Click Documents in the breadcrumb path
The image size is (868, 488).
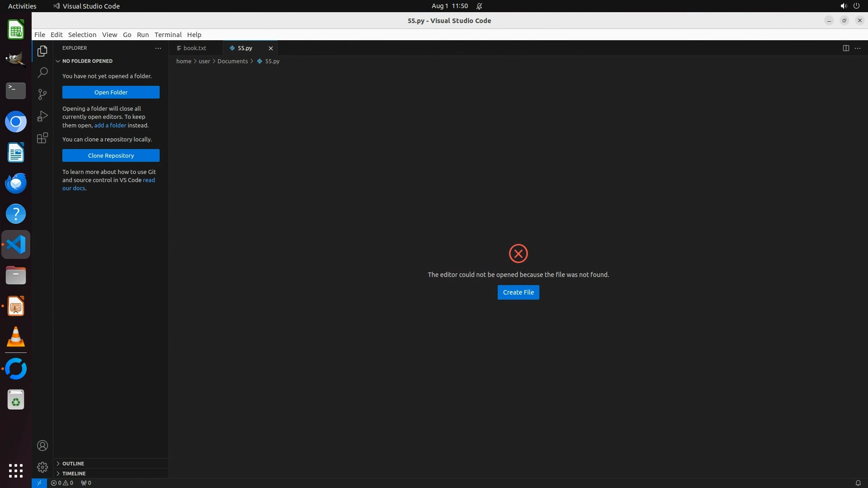(232, 61)
